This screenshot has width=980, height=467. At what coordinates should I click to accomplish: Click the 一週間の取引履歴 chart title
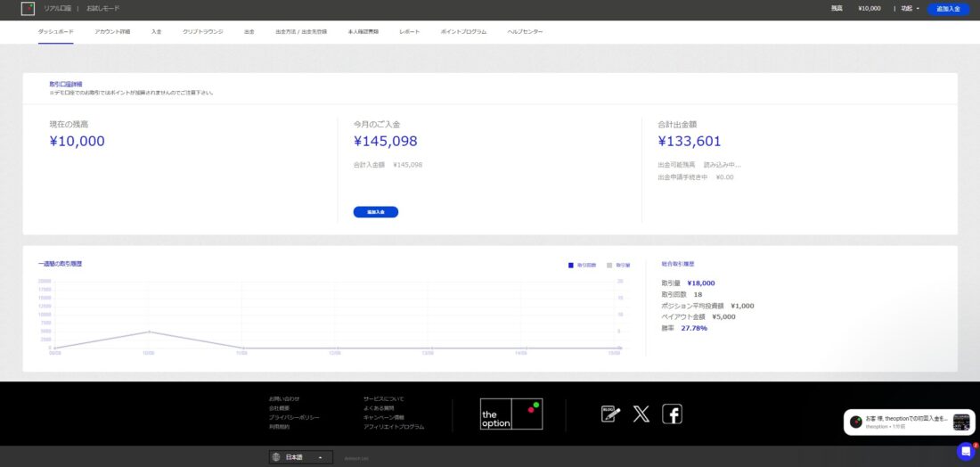click(60, 264)
